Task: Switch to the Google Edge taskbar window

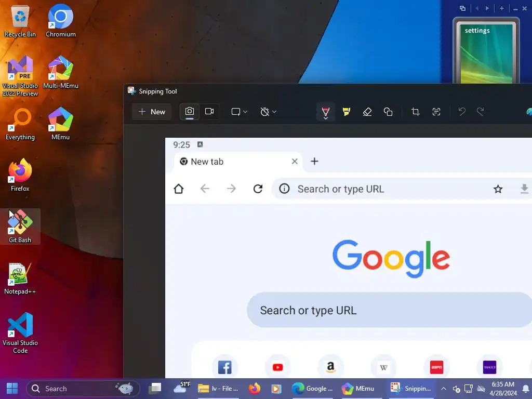Action: 312,389
